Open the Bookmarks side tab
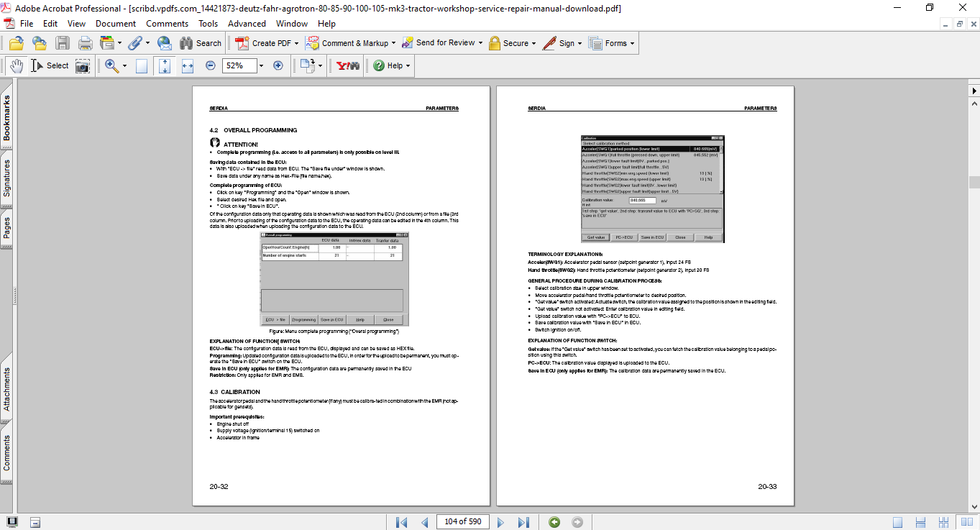The image size is (980, 530). tap(6, 119)
